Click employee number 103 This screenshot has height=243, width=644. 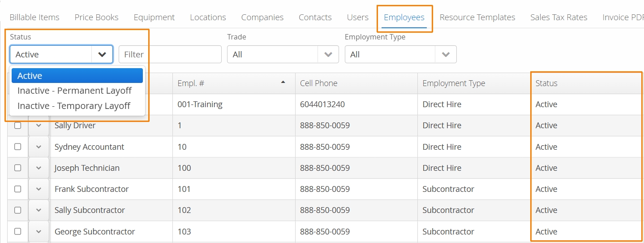pos(184,232)
